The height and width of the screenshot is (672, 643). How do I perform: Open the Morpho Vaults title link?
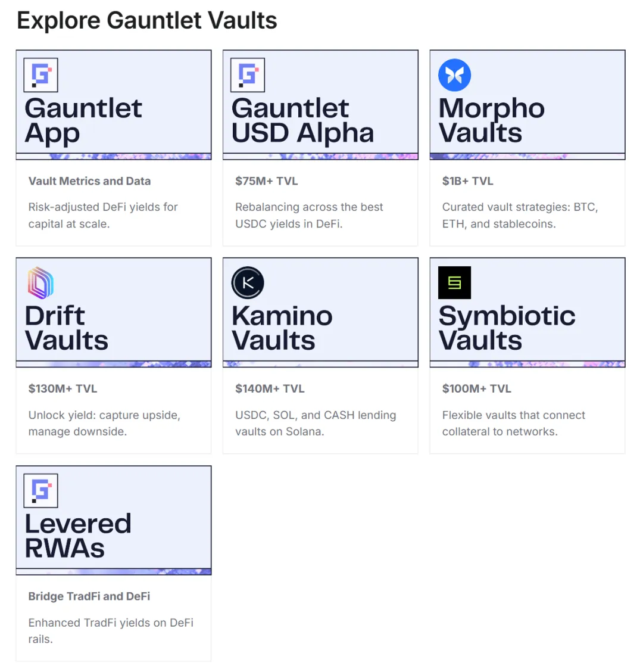[x=491, y=121]
